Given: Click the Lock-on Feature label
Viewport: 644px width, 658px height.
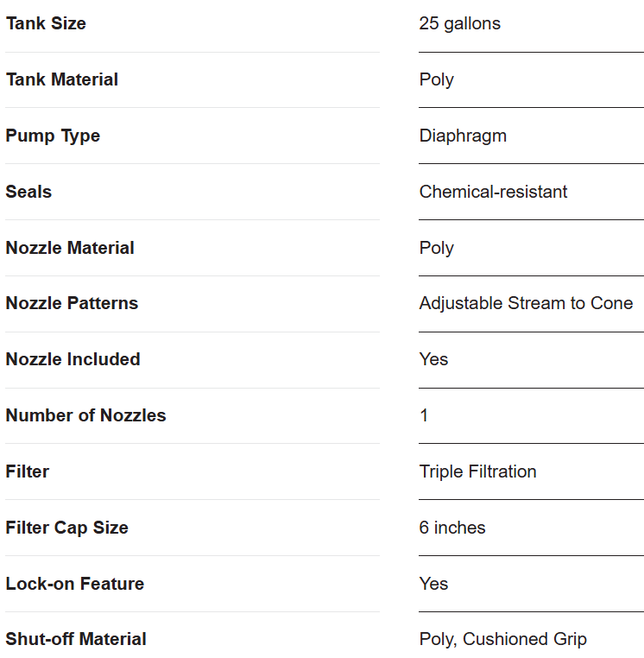Looking at the screenshot, I should [x=75, y=584].
